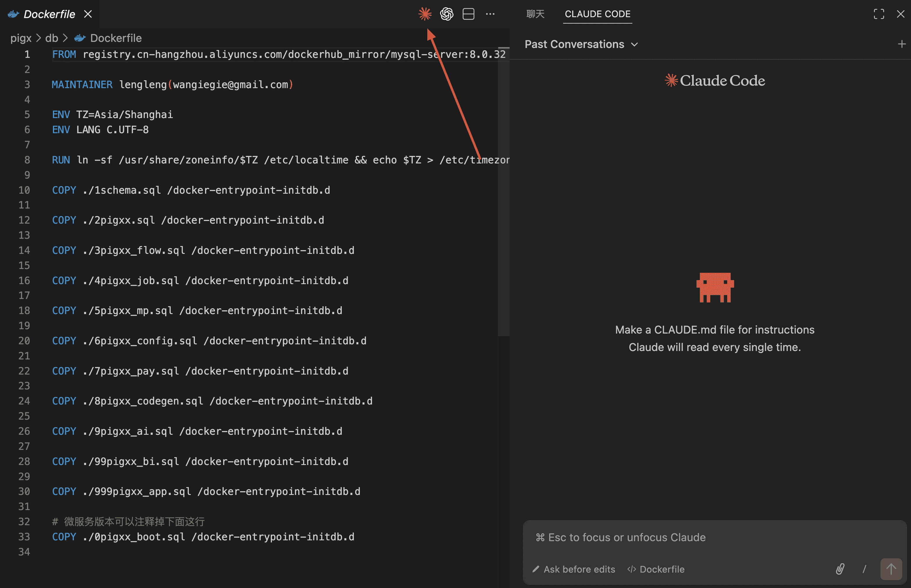Expand the Past Conversations dropdown
911x588 pixels.
coord(635,44)
